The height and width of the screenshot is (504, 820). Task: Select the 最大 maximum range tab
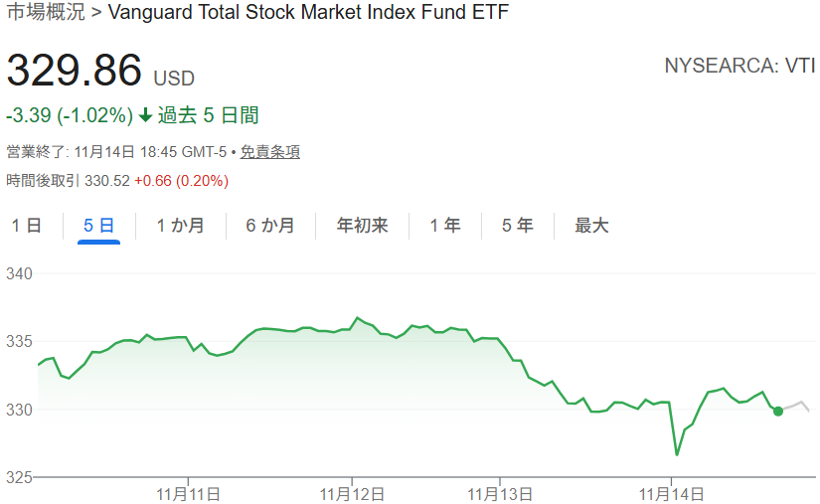click(x=591, y=226)
